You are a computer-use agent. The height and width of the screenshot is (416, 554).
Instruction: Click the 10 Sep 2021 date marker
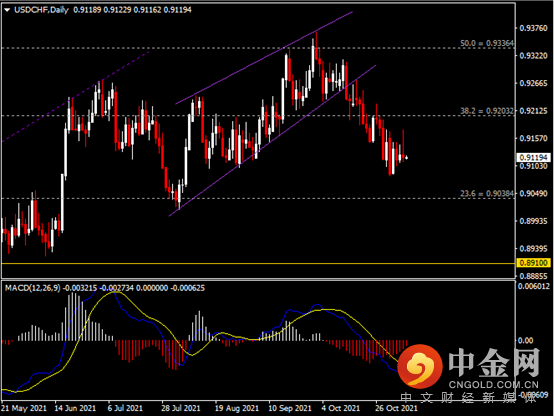290,408
